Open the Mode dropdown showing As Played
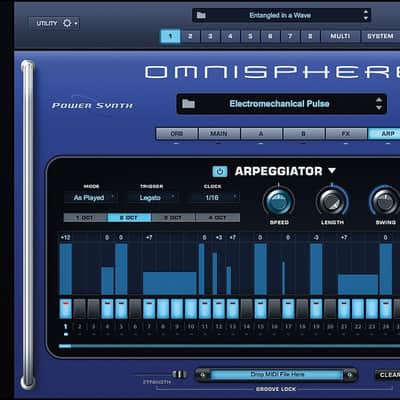 (91, 198)
